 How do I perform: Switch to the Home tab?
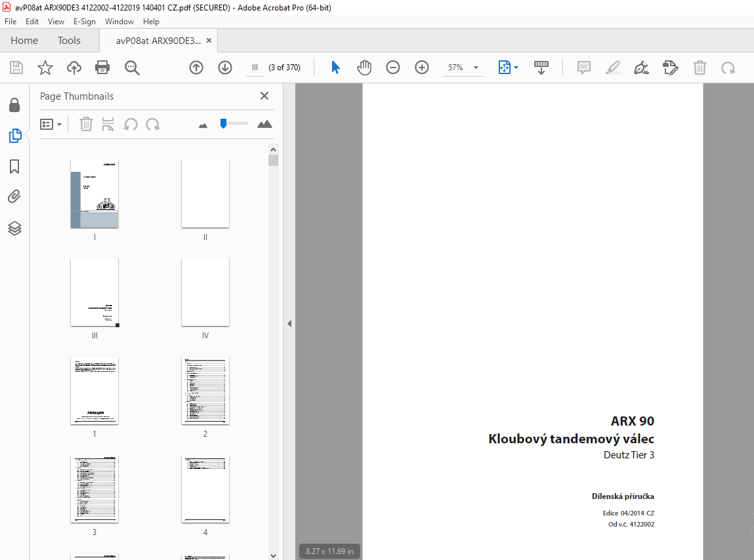click(x=24, y=41)
